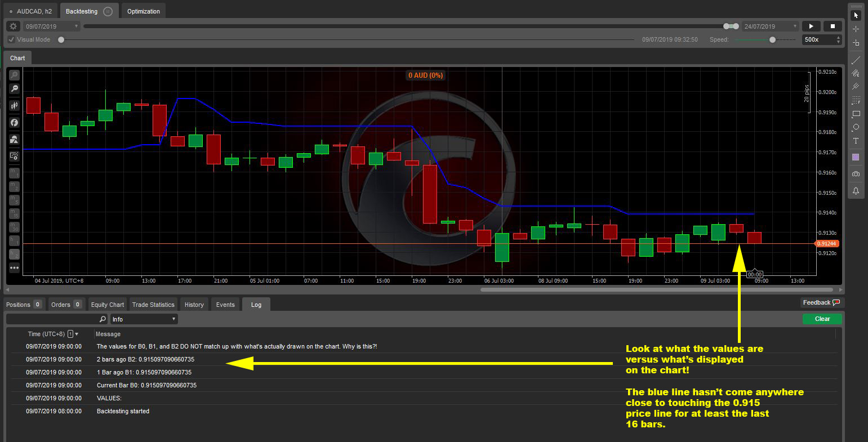
Task: Select the rectangle drawing tool
Action: (856, 114)
